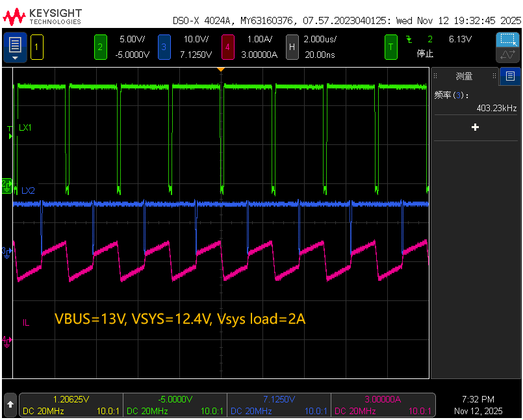Click the 停止 run status label

(425, 53)
